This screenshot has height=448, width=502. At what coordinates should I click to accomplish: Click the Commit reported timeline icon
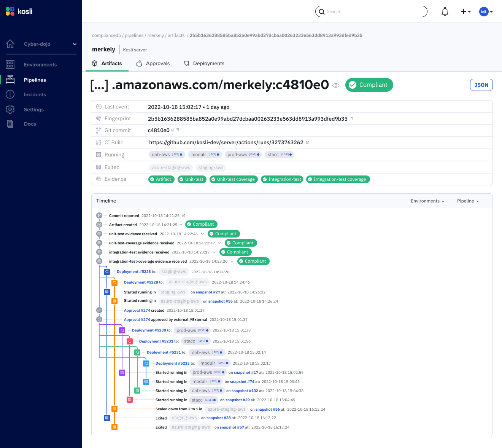(x=99, y=215)
